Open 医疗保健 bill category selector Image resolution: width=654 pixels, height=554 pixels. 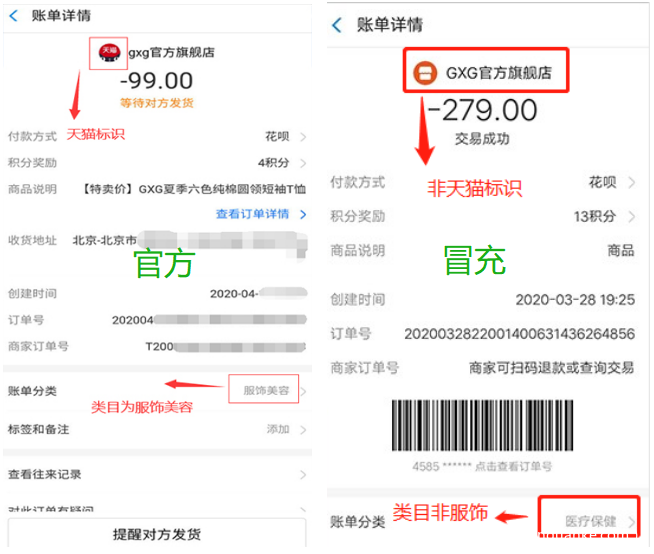591,521
